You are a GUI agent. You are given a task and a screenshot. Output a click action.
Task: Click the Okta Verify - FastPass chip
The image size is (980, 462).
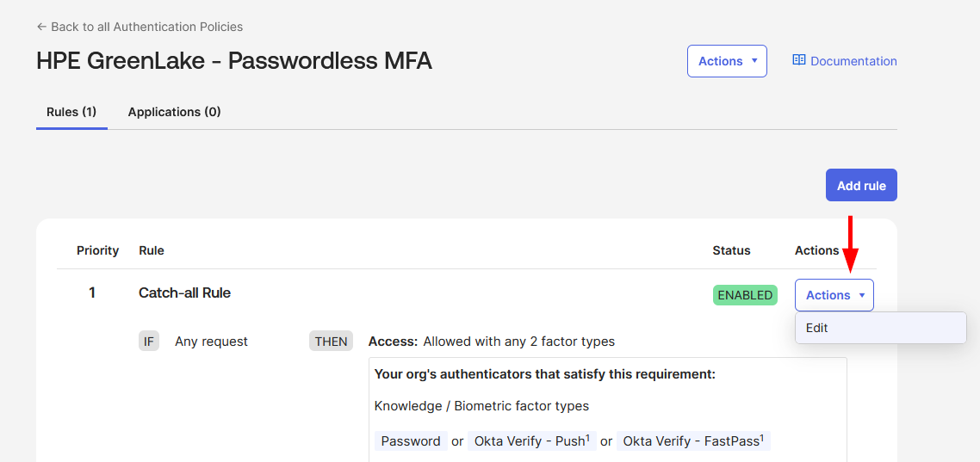tap(693, 441)
